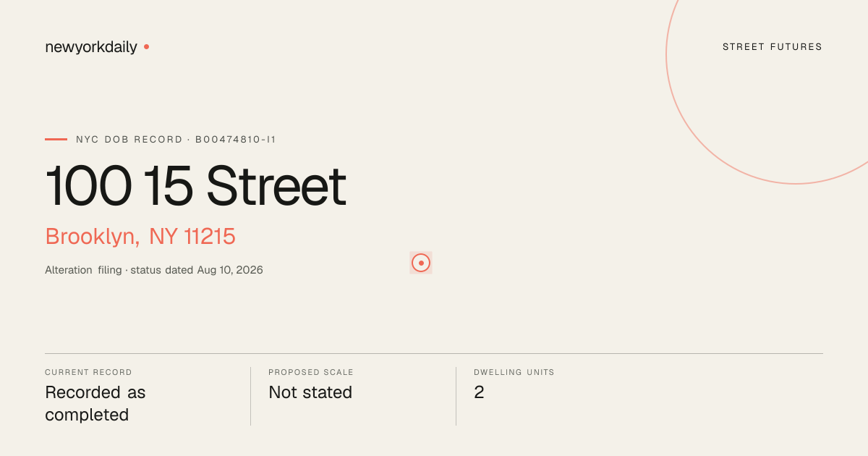Click the red dash before NYC DOB RECORD
The image size is (868, 456).
tap(56, 139)
